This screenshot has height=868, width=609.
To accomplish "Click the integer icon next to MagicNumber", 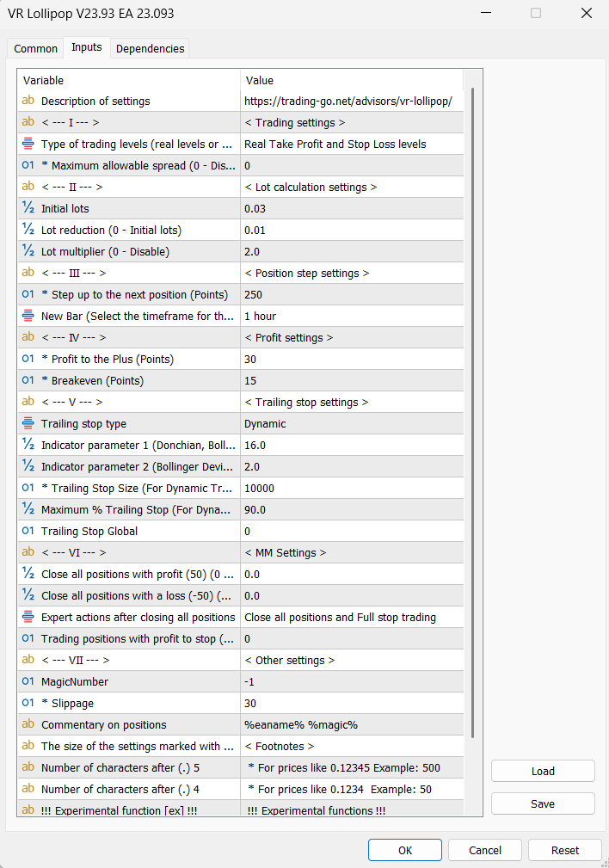I will (x=28, y=681).
